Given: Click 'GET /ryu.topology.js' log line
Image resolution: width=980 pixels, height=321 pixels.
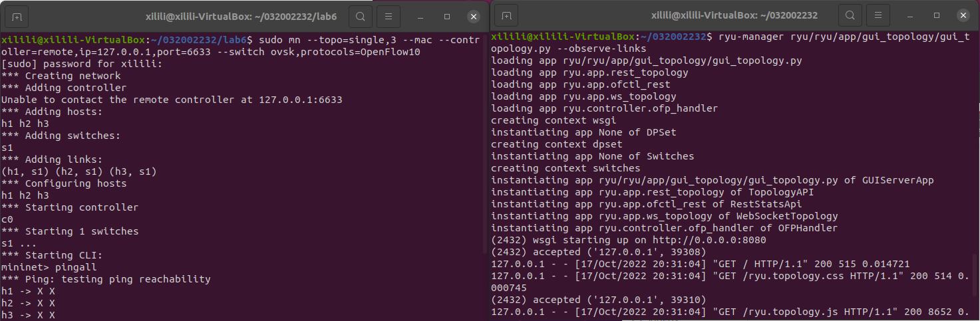Looking at the screenshot, I should click(x=730, y=312).
